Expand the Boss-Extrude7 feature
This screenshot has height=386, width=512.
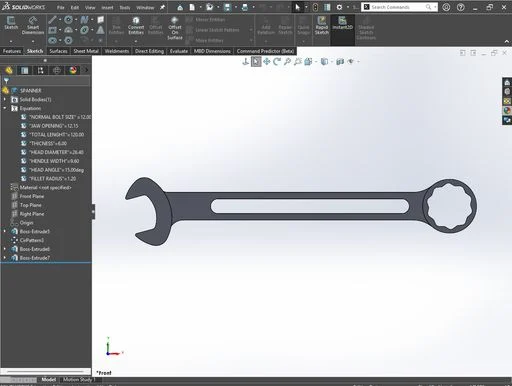pos(5,258)
